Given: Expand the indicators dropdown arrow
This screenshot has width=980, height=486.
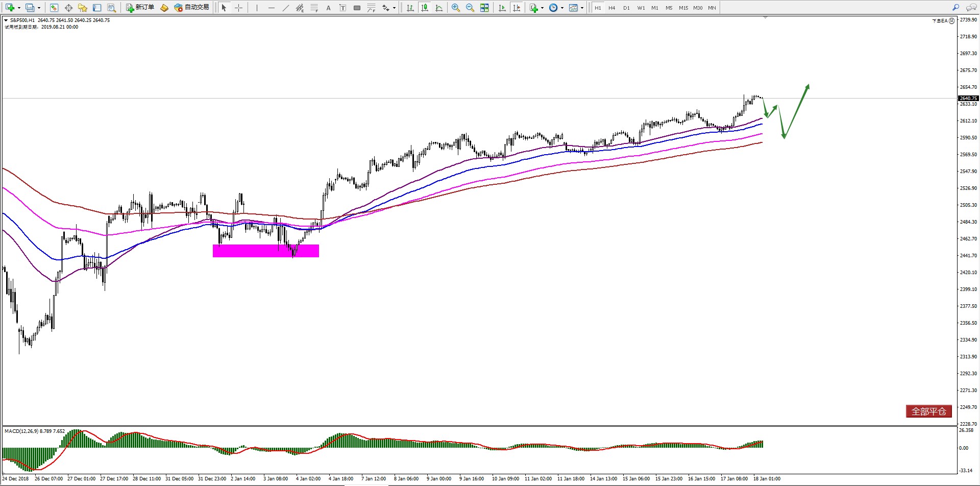Looking at the screenshot, I should (542, 8).
